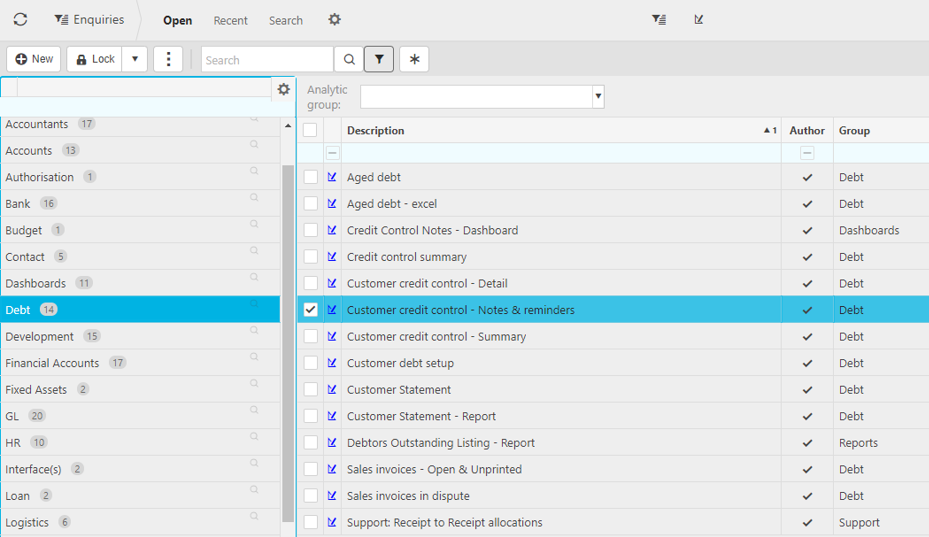
Task: Open the Author column filter dropdown
Action: pyautogui.click(x=807, y=153)
